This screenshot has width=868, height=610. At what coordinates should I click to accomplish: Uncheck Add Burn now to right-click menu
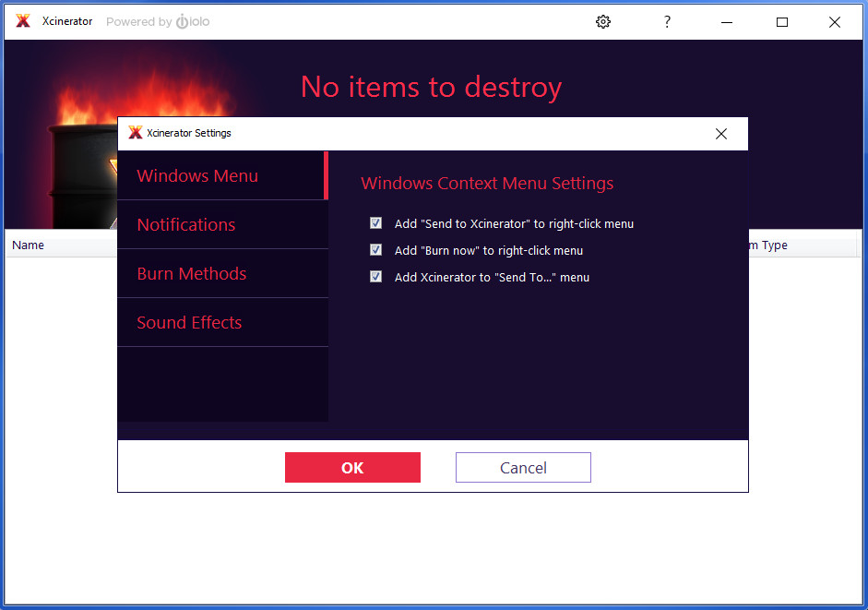(x=375, y=249)
